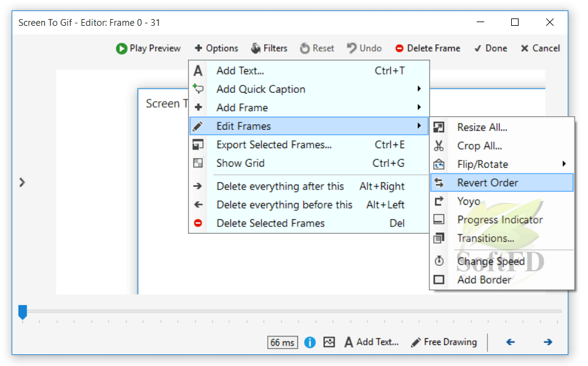Screen dimensions: 588x366
Task: Click the Resize All icon
Action: coord(439,127)
